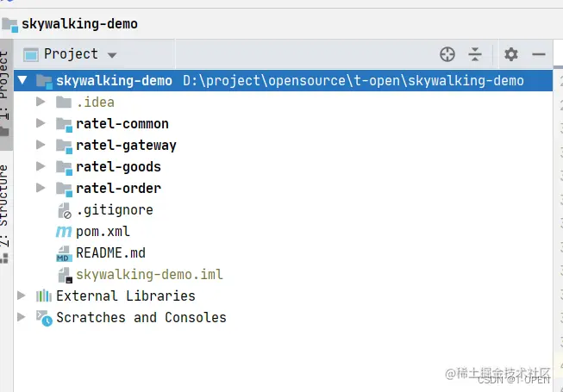Select the ratel-common module
Screen dimensions: 563x392
pyautogui.click(x=122, y=124)
